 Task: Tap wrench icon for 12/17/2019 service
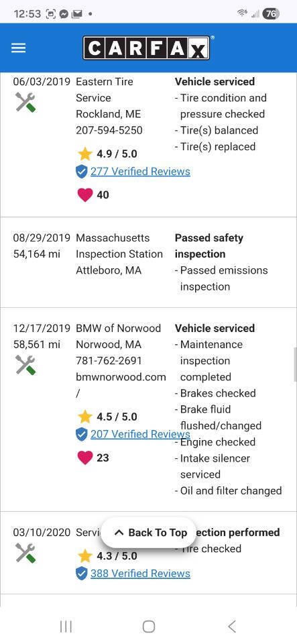tap(25, 365)
